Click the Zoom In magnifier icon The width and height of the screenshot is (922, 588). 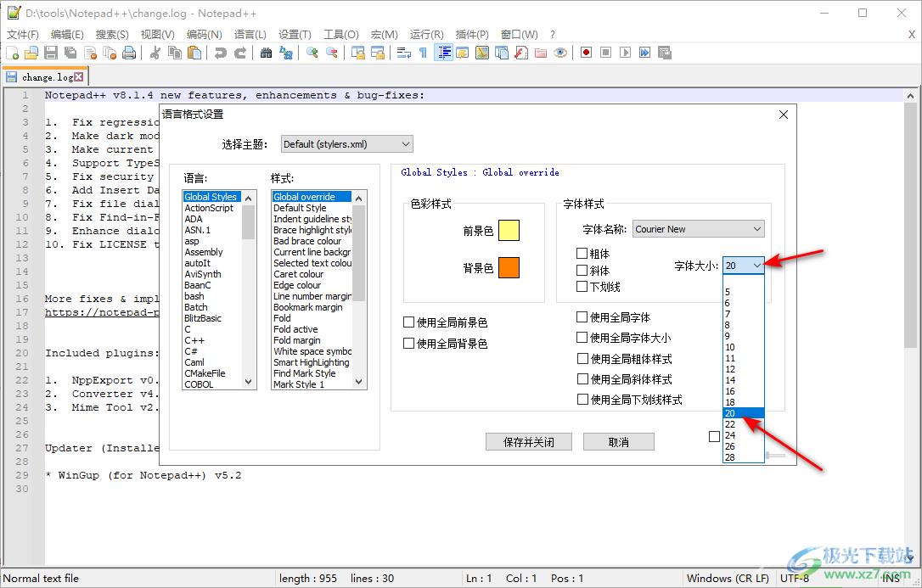(x=312, y=53)
